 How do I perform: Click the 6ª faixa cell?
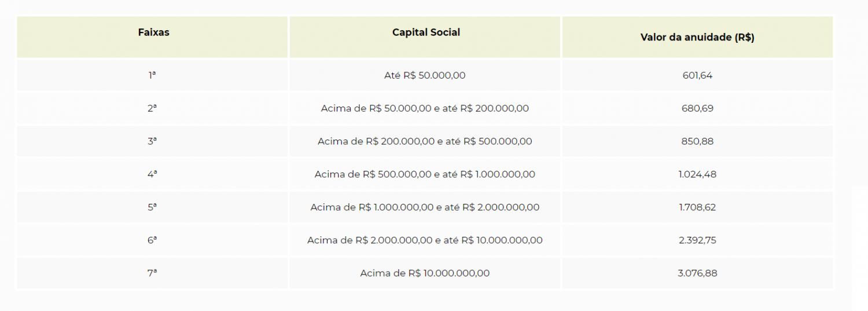(x=153, y=240)
